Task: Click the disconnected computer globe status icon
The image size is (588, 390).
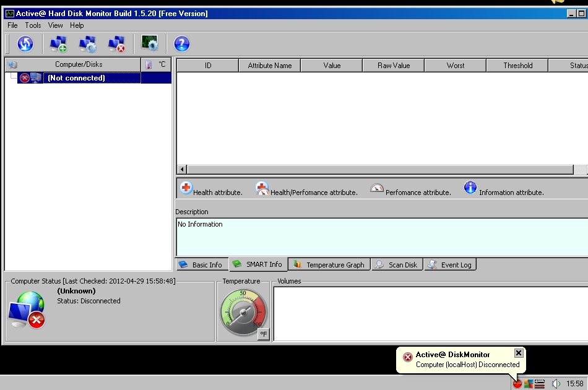Action: [27, 311]
